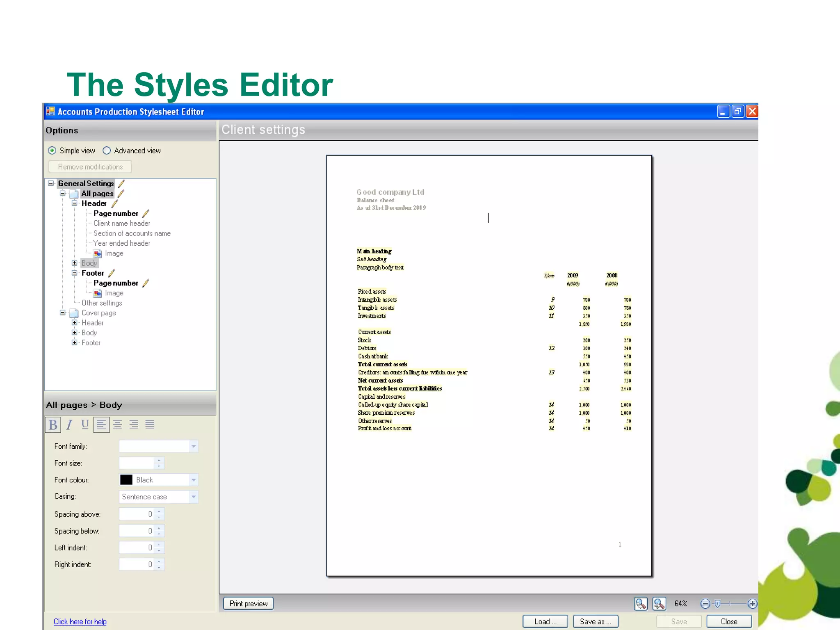Toggle Bold formatting button
The height and width of the screenshot is (630, 840).
53,425
